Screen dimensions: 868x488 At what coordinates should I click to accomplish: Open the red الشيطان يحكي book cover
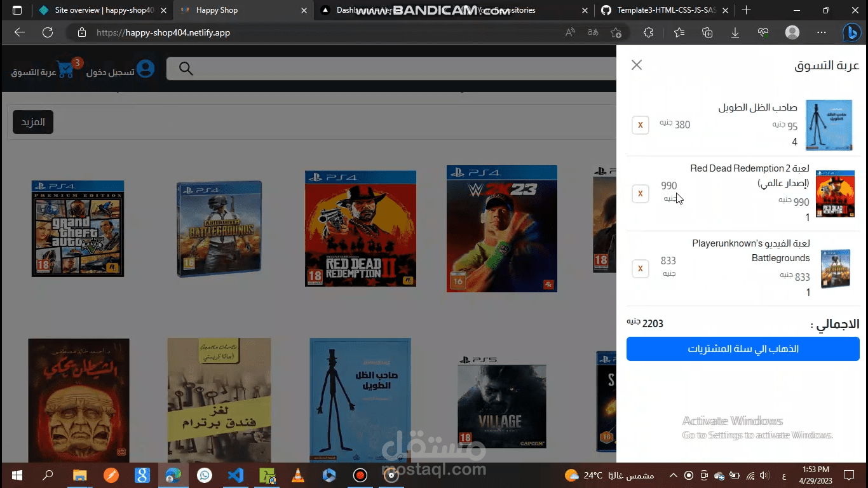coord(79,399)
